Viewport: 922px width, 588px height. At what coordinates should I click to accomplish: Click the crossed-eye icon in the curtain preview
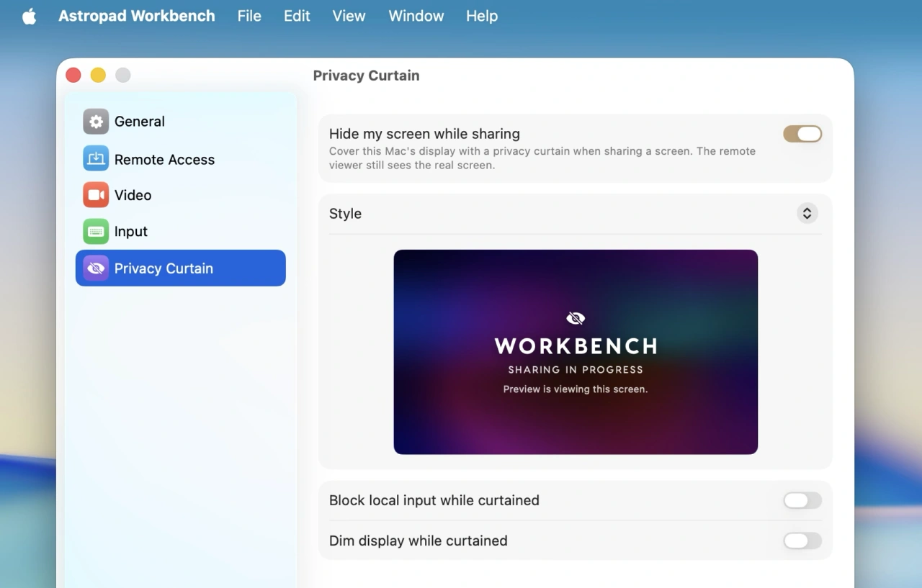(576, 318)
